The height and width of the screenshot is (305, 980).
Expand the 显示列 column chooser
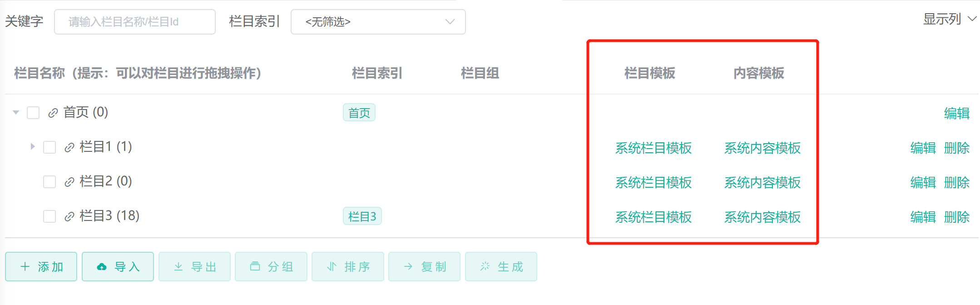(x=949, y=19)
